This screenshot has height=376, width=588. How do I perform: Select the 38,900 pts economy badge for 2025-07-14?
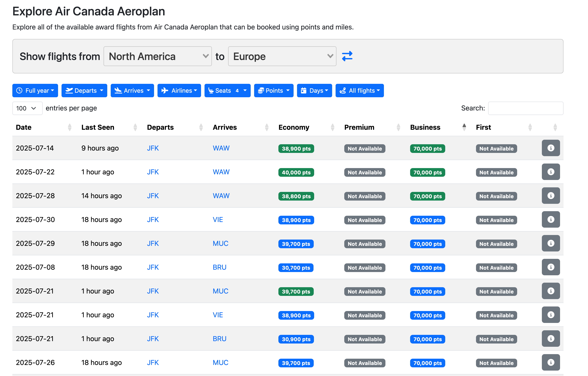296,148
